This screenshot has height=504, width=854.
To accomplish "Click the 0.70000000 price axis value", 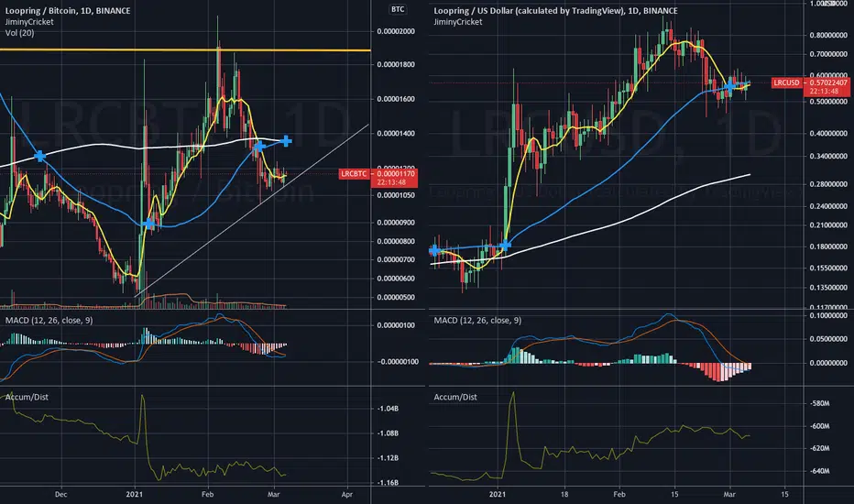I will pyautogui.click(x=828, y=54).
